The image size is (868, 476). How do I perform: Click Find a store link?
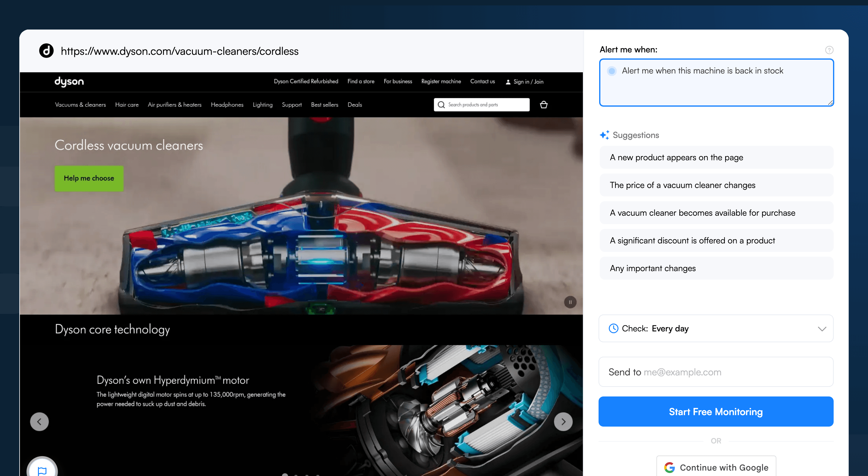[x=361, y=82]
